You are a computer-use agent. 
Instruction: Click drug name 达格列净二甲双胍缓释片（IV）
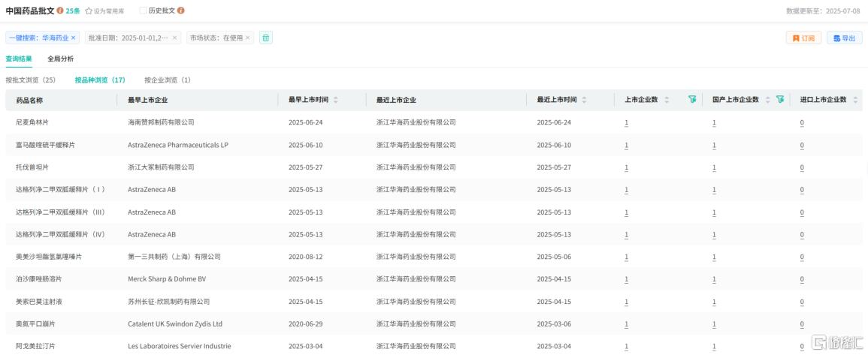click(61, 234)
